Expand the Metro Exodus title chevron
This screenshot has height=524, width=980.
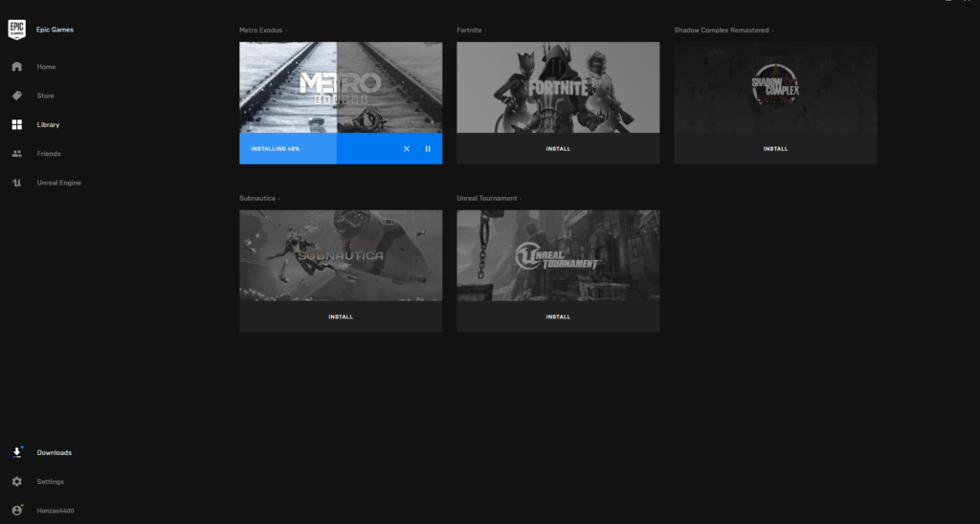tap(286, 31)
